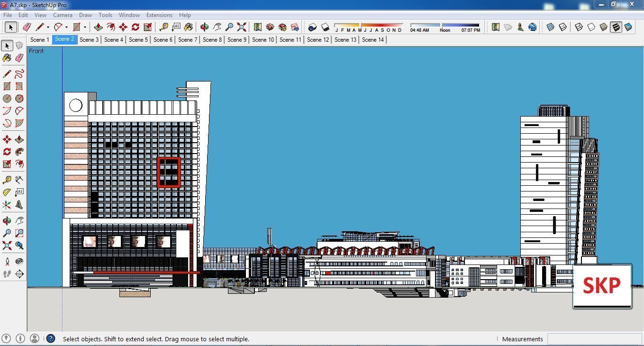
Task: Switch to Hidden Line style
Action: (591, 27)
